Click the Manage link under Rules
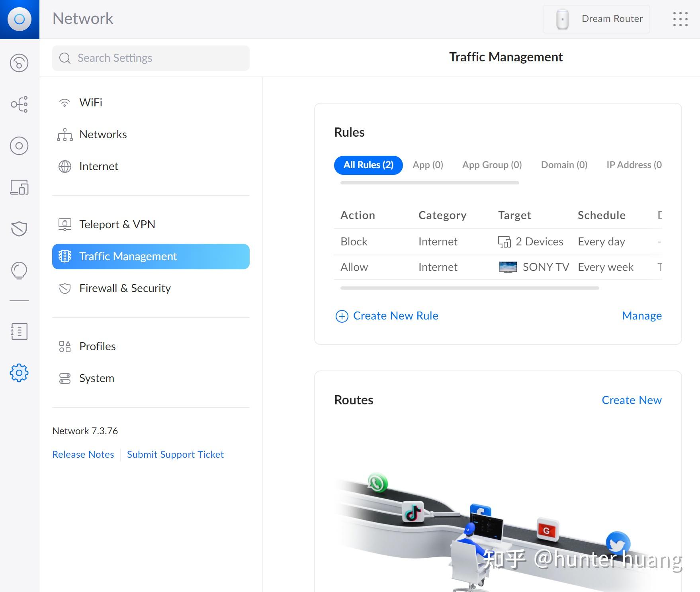The height and width of the screenshot is (592, 700). (x=642, y=316)
